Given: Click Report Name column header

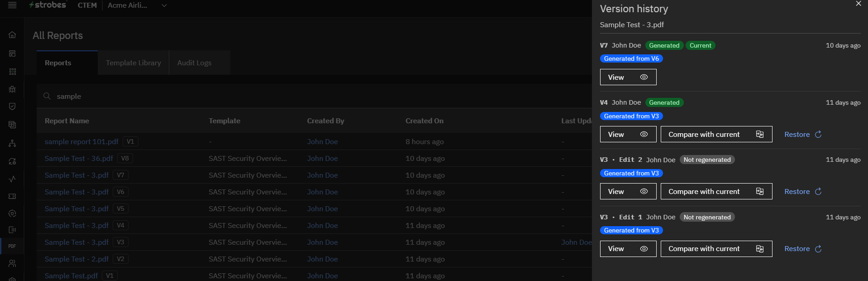Looking at the screenshot, I should click(67, 121).
